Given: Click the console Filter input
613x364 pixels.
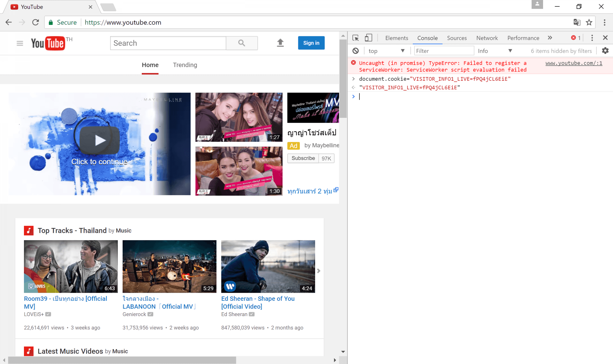Looking at the screenshot, I should [x=444, y=51].
